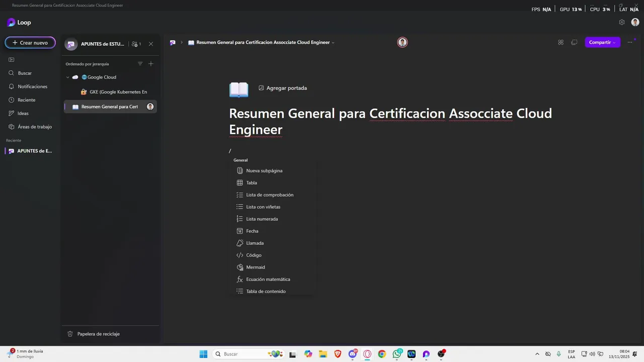Open the Compartir dropdown
644x362 pixels.
point(602,42)
